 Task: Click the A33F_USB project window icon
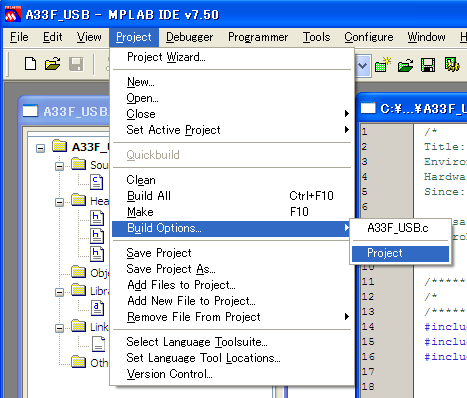(30, 111)
